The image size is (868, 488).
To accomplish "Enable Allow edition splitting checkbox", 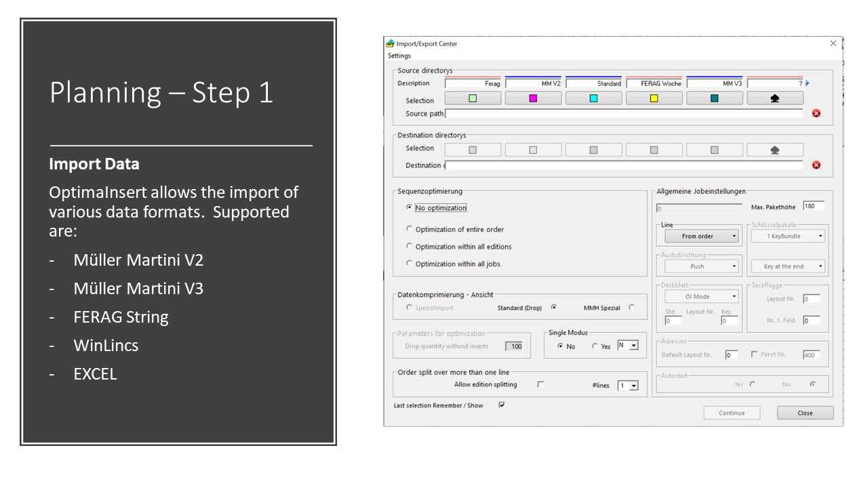I will [540, 384].
